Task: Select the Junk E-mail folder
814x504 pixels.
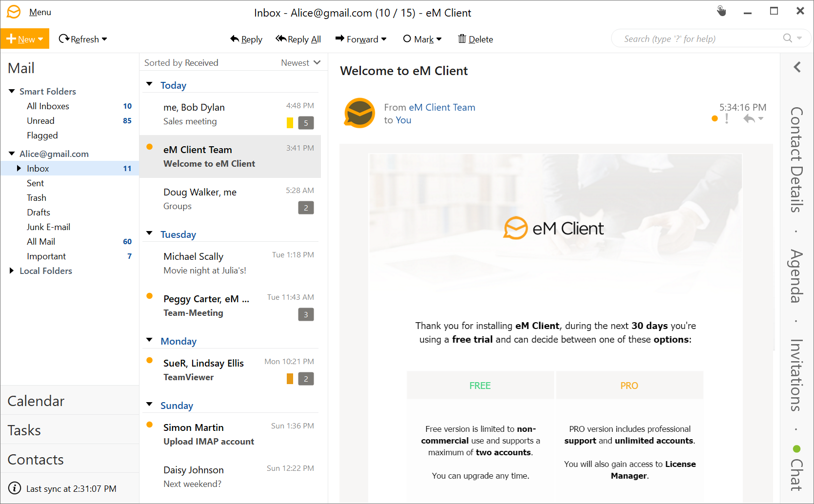Action: click(70, 227)
